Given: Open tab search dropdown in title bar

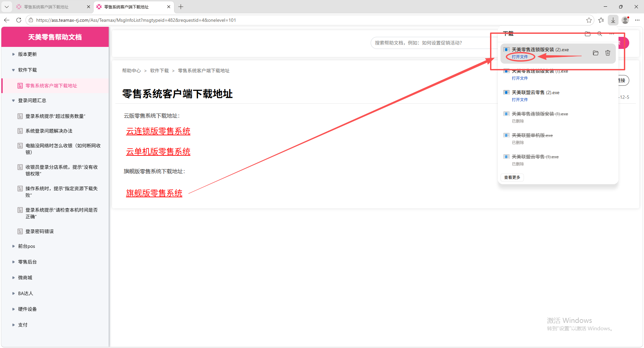Looking at the screenshot, I should tap(7, 7).
